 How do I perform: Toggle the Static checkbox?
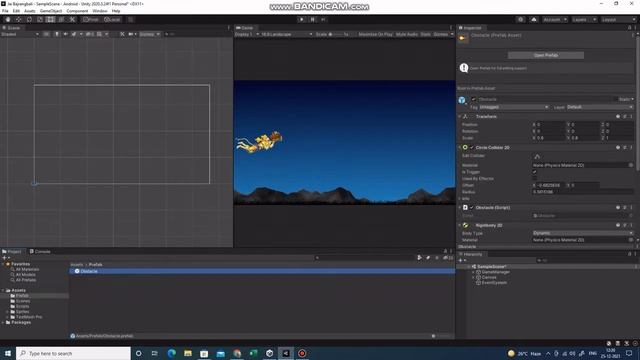pos(616,99)
